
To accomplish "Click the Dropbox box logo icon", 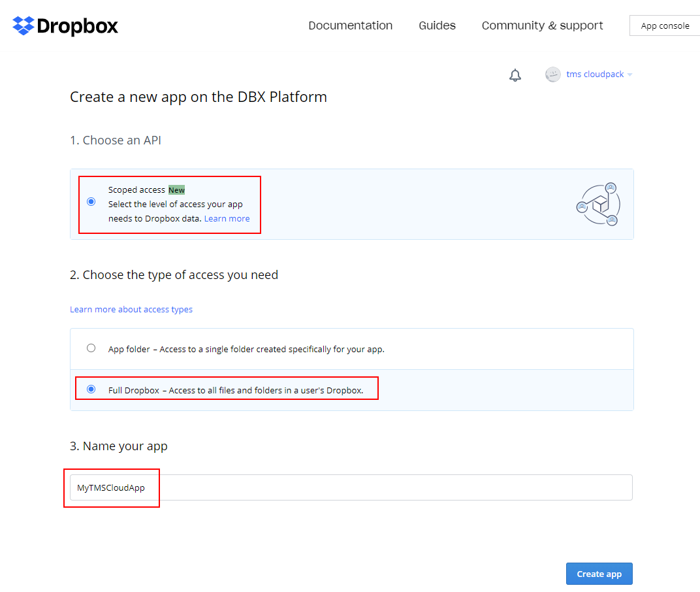I will 24,26.
